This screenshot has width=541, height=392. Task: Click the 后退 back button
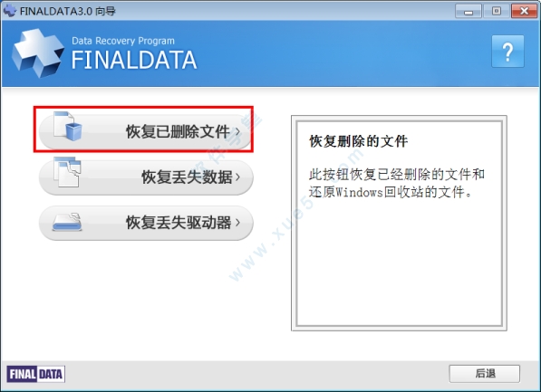point(485,373)
